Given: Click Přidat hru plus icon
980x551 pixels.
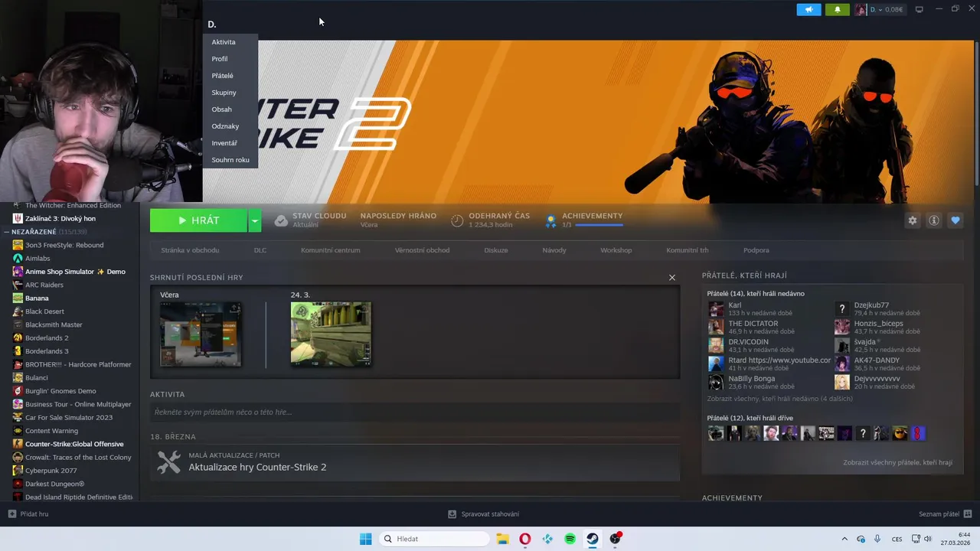Looking at the screenshot, I should click(x=11, y=514).
